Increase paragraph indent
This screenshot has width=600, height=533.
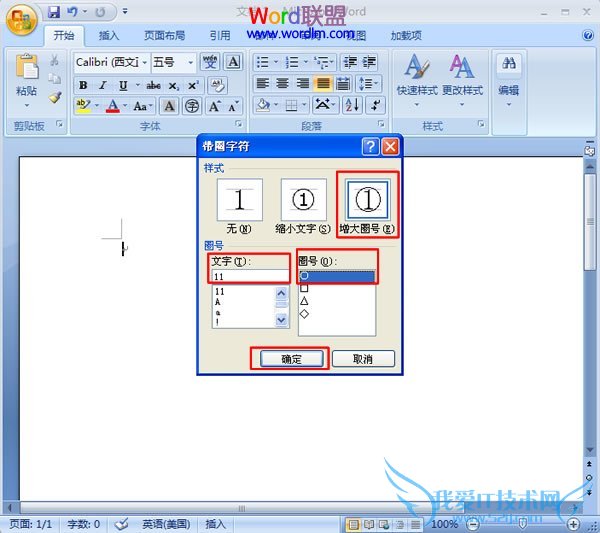click(369, 62)
